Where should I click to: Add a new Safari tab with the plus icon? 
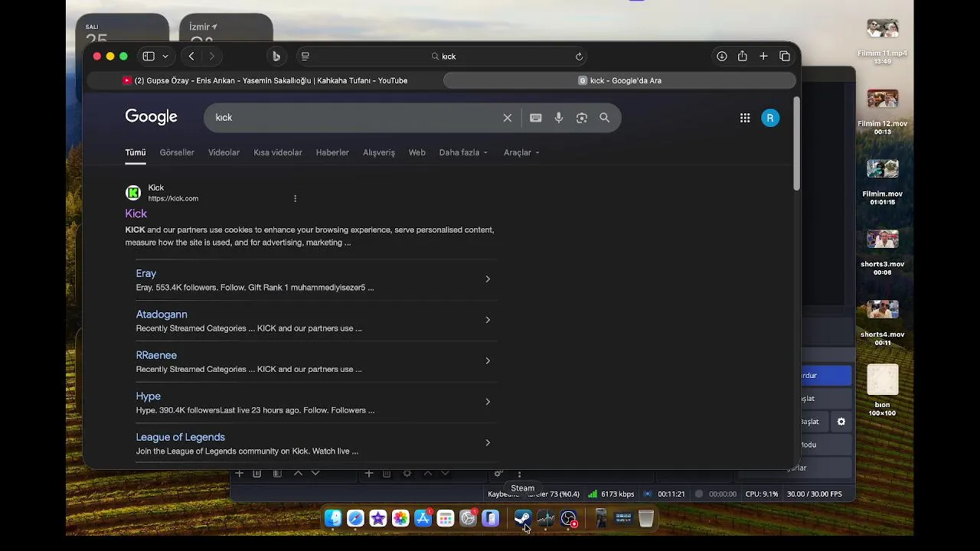(763, 56)
